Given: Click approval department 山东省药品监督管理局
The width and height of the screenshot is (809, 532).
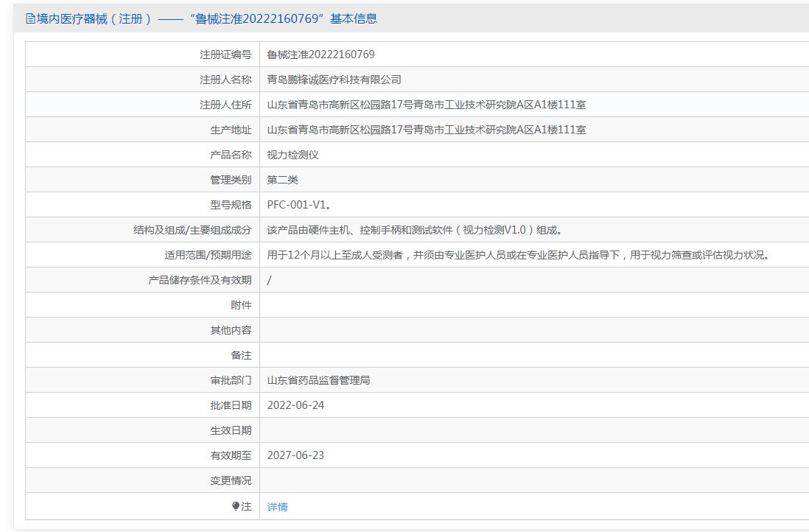Looking at the screenshot, I should tap(318, 380).
